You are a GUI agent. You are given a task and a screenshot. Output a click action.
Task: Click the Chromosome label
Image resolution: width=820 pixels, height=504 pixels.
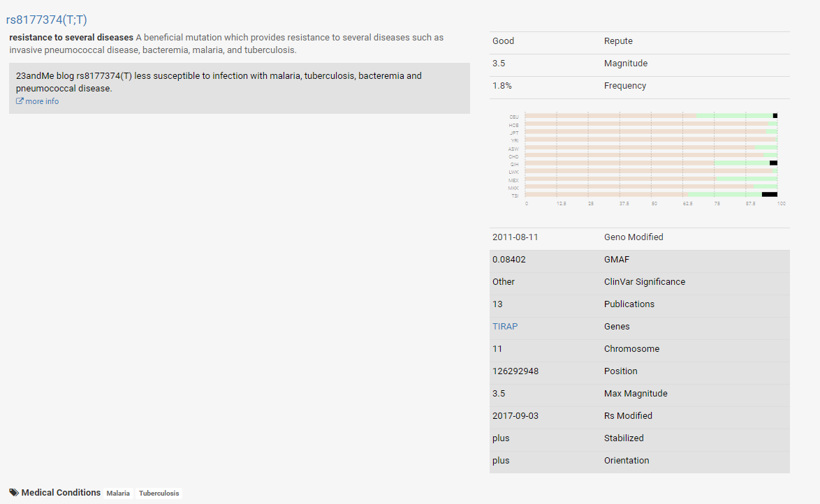coord(631,349)
